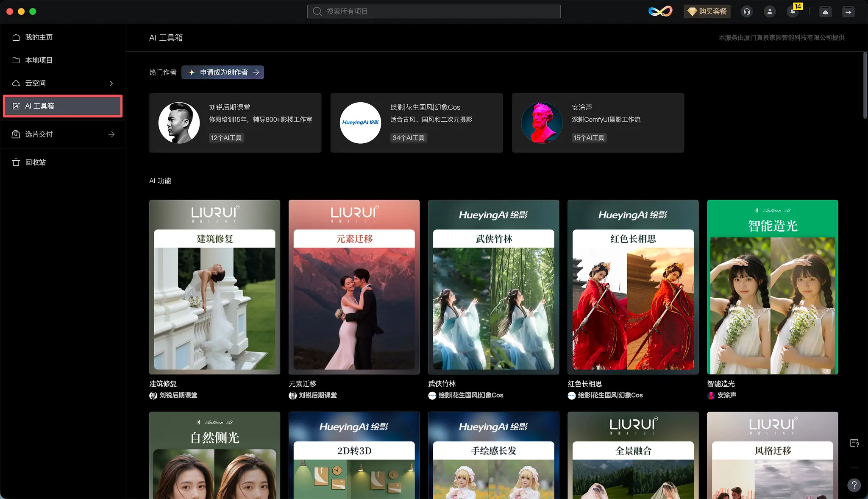868x499 pixels.
Task: Open 我的主页 in the sidebar
Action: [x=39, y=37]
